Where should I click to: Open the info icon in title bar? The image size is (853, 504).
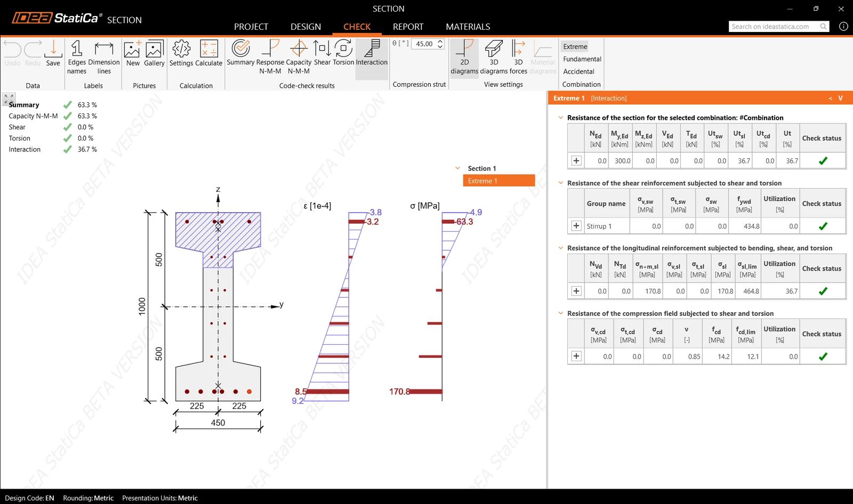pos(843,26)
